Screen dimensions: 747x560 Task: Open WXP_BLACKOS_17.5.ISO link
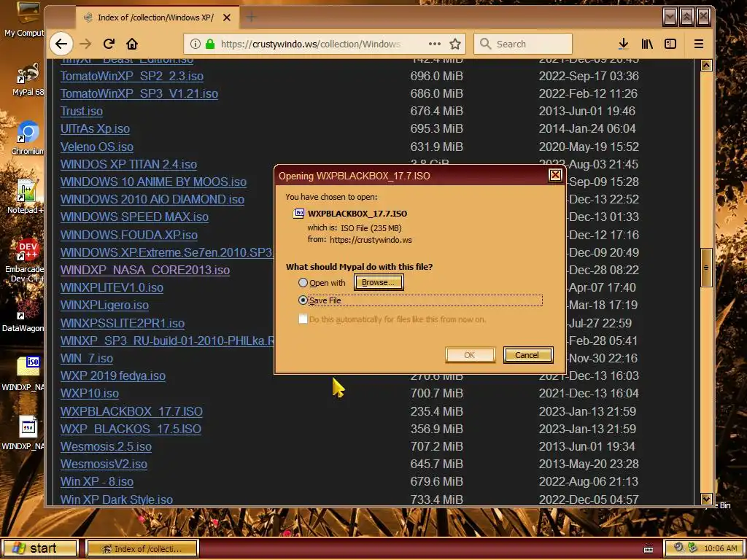click(x=131, y=429)
